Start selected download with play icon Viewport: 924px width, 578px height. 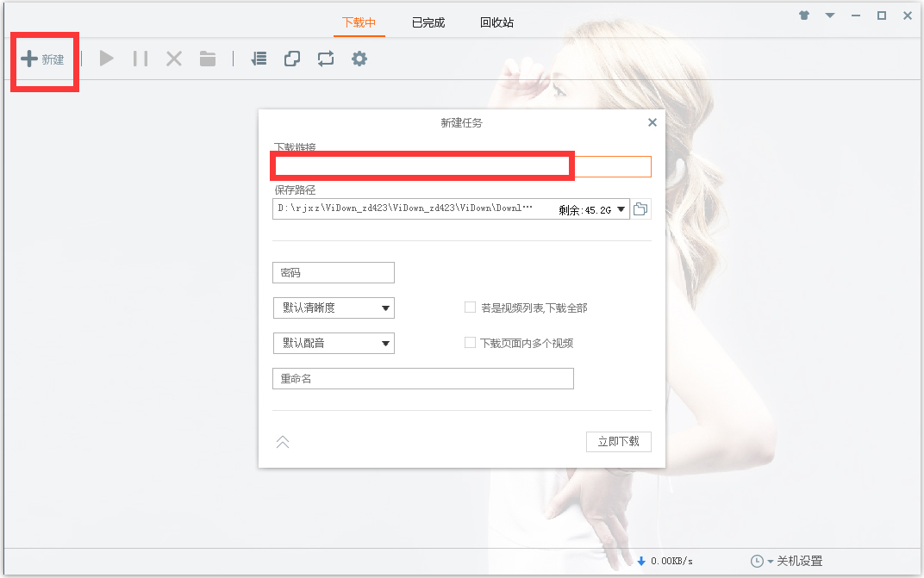tap(107, 59)
